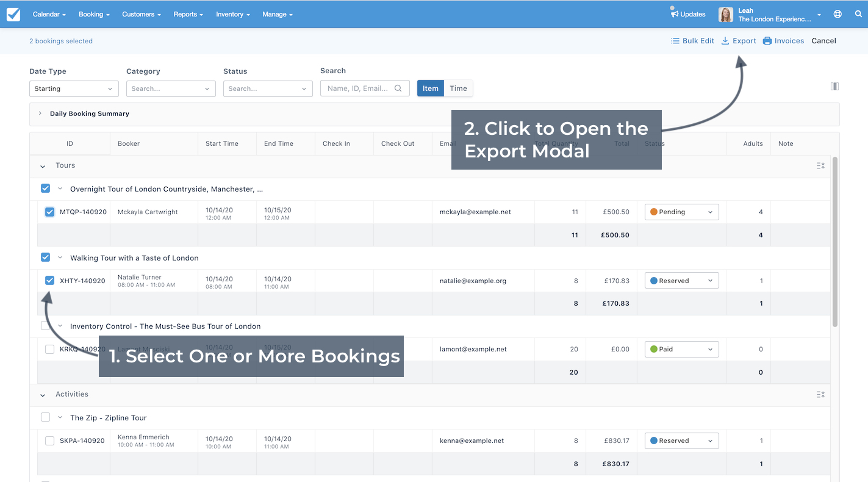Click the Booker column header

click(129, 143)
